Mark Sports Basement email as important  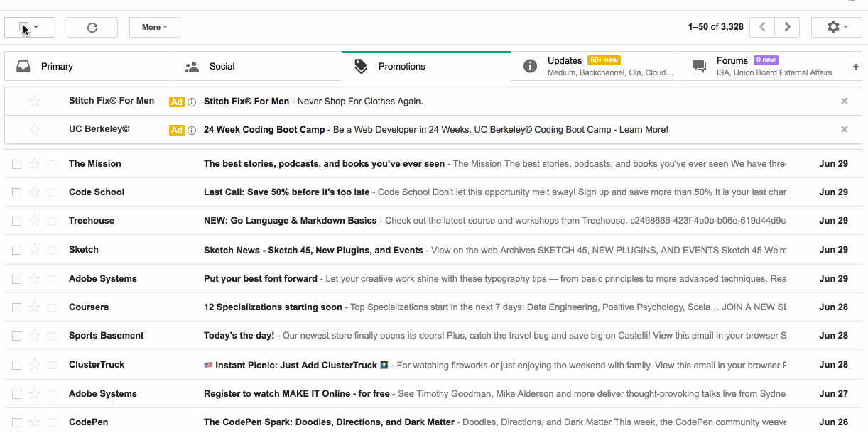click(x=52, y=336)
